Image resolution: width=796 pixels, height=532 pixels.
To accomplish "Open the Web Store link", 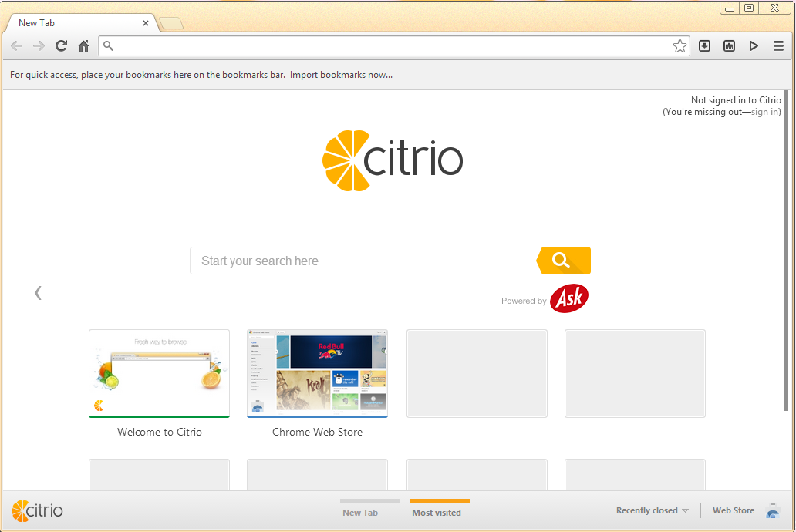I will pyautogui.click(x=733, y=510).
